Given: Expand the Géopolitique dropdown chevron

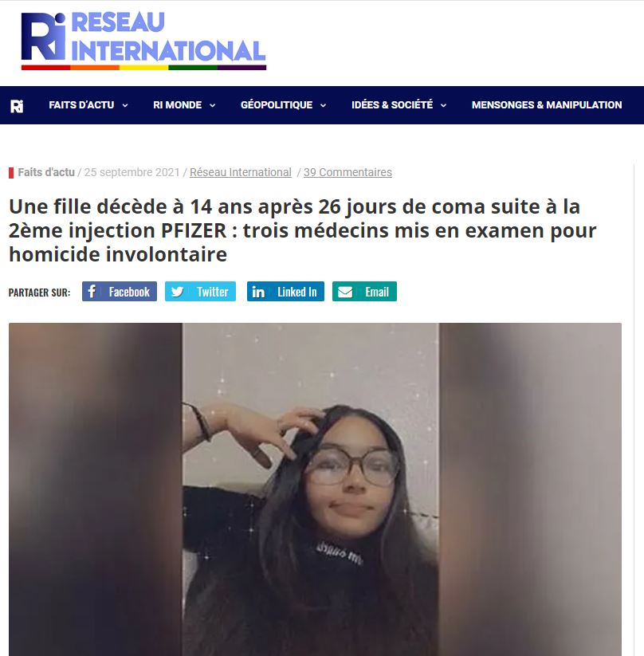Looking at the screenshot, I should pyautogui.click(x=323, y=105).
